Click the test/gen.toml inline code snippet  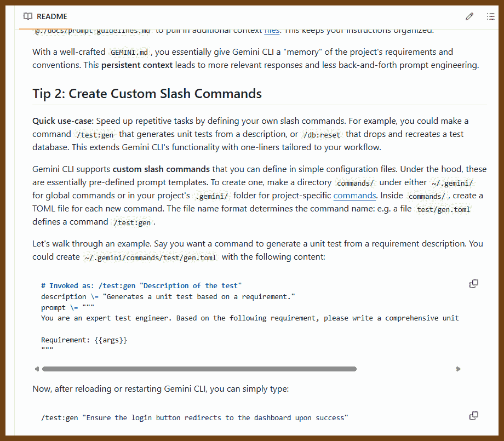coord(443,209)
